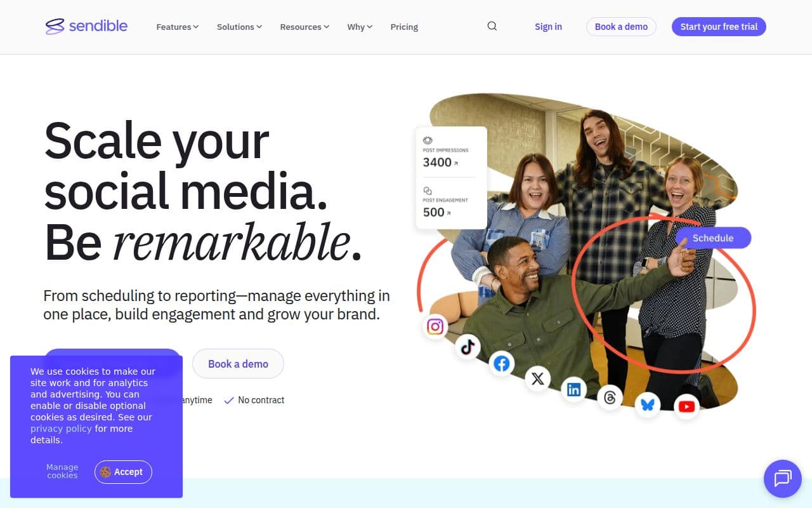Expand the Features dropdown menu
The height and width of the screenshot is (508, 812).
point(177,27)
